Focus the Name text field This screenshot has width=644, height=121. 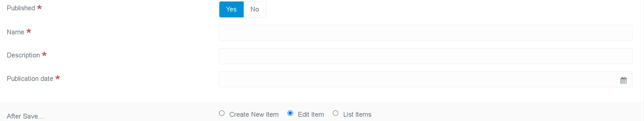(426, 33)
